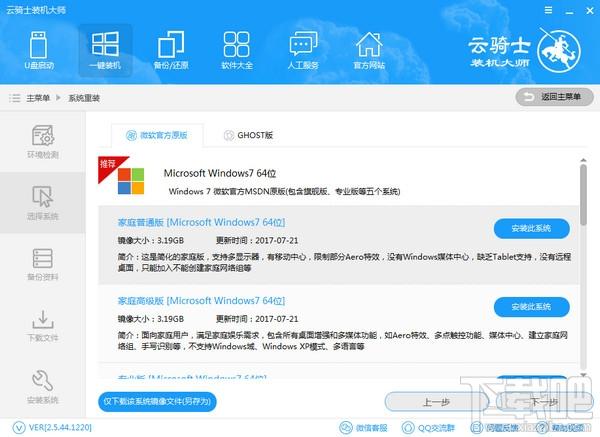Click the Windows logo with 推荐 badge
The image size is (600, 437).
tap(130, 181)
